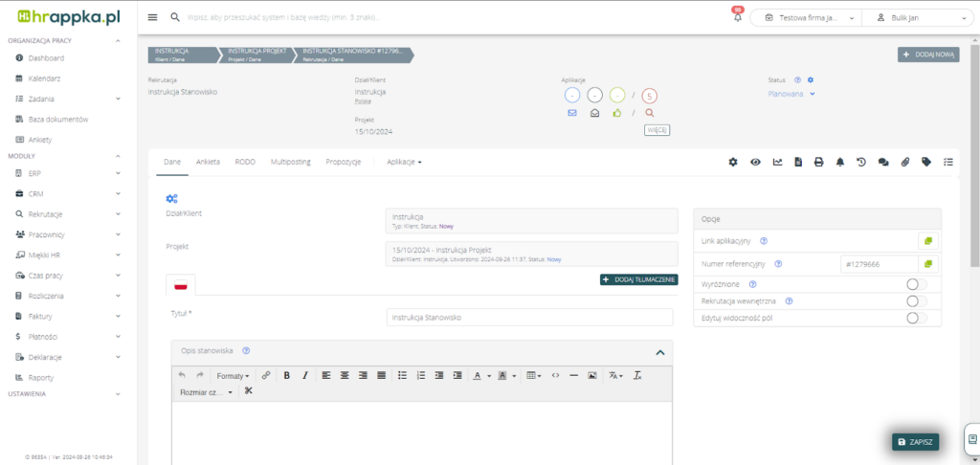Click the ZAPISZ save button
980x465 pixels.
915,441
